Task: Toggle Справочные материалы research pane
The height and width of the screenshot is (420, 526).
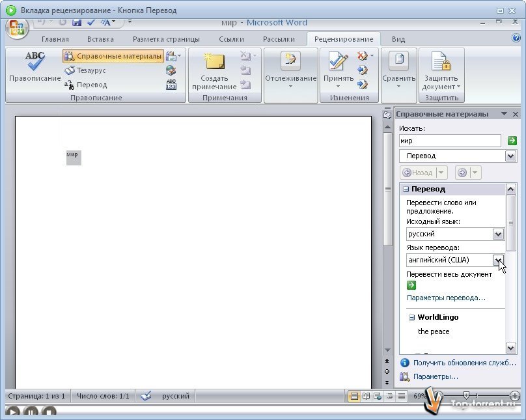Action: (113, 56)
